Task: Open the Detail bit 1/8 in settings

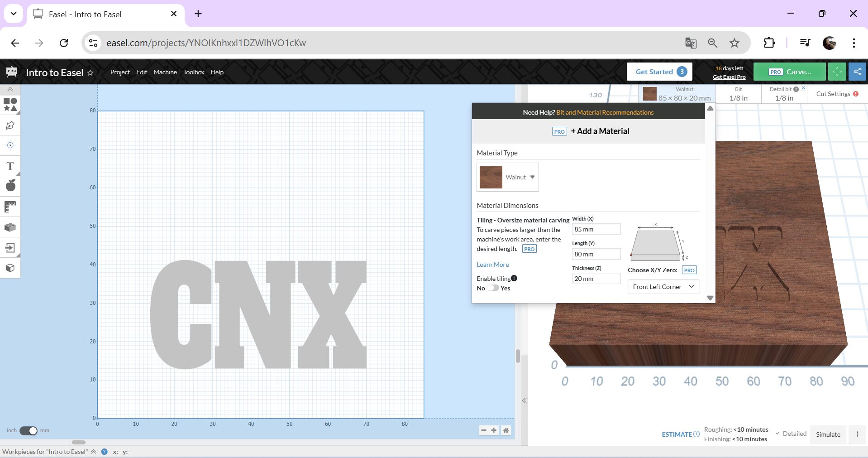Action: click(784, 94)
